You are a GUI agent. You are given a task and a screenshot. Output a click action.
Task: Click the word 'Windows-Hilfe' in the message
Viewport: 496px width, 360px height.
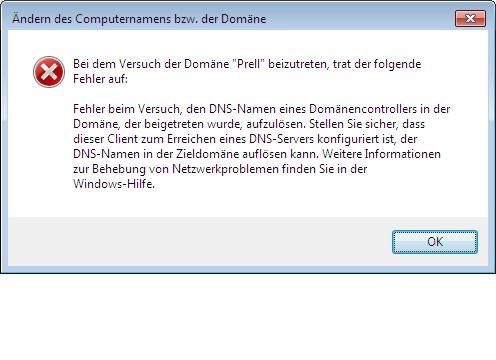(113, 184)
